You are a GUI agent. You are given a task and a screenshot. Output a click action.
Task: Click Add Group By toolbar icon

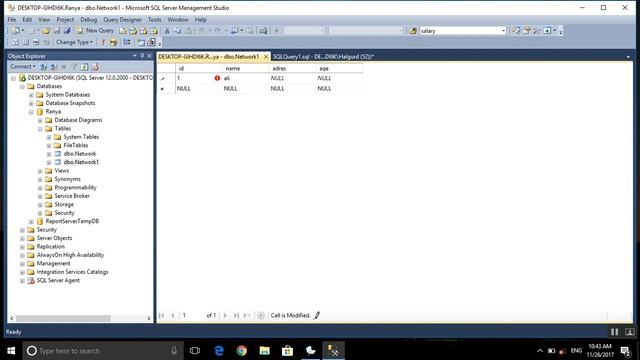[x=127, y=42]
